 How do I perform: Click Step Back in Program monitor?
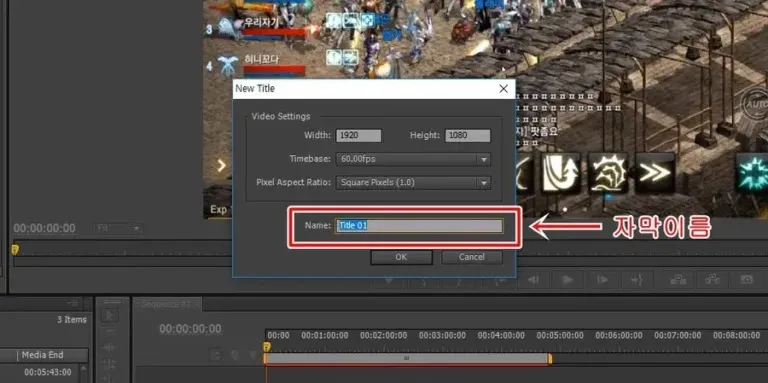coord(533,280)
